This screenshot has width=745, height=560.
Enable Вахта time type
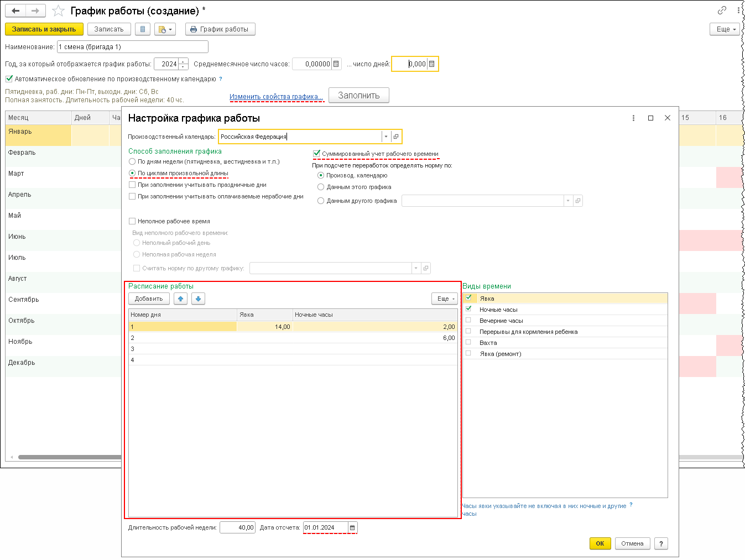(468, 342)
